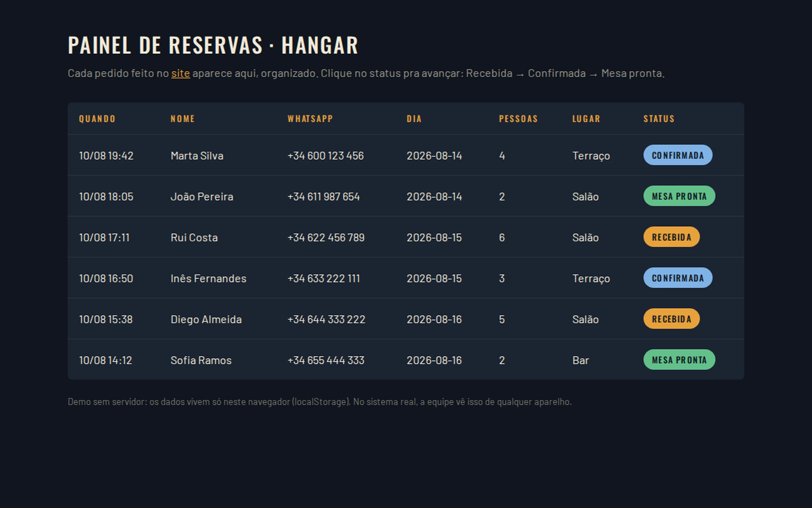Select the name Marta Silva
Screen dimensions: 812x508
pos(197,156)
